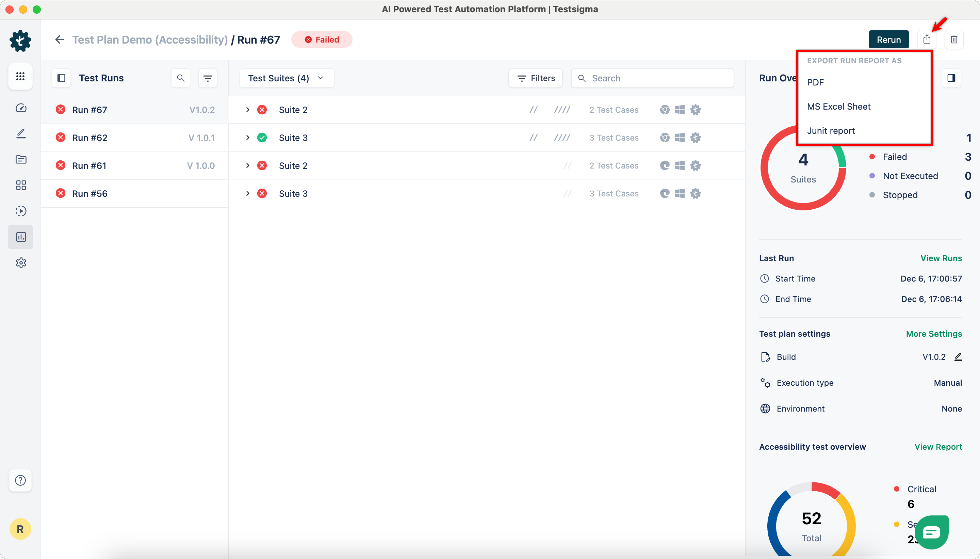Open the View Report link

click(938, 447)
